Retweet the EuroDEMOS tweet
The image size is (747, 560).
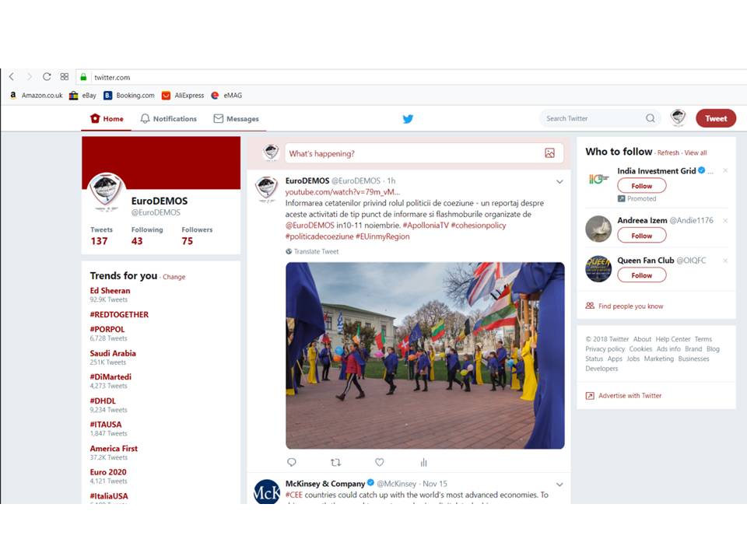click(336, 462)
